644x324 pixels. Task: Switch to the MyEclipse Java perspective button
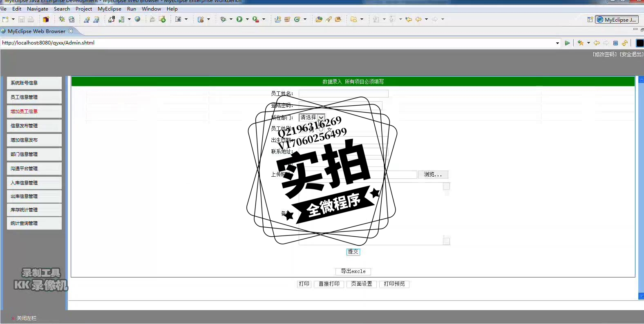pyautogui.click(x=617, y=20)
